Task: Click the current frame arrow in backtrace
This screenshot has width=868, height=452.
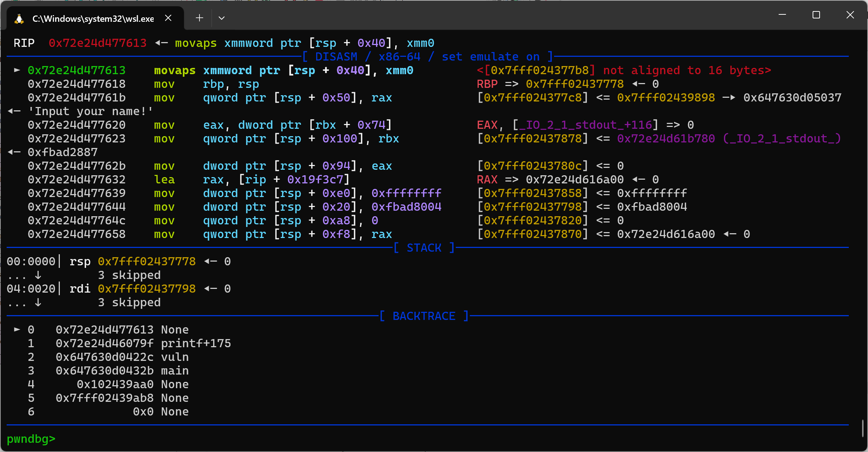Action: point(17,329)
